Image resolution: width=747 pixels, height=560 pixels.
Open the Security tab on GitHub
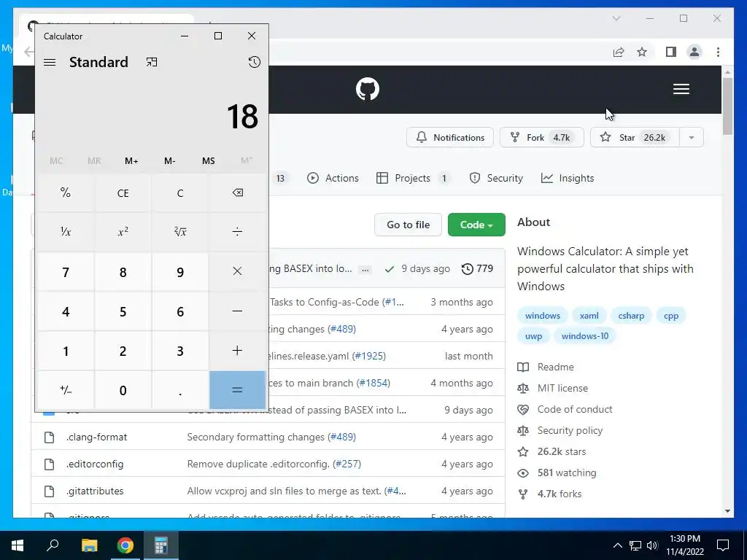click(496, 178)
